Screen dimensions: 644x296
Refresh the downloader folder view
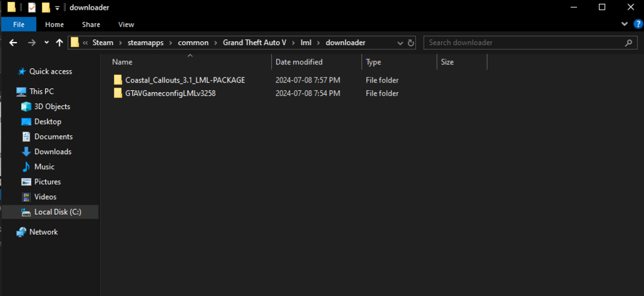pos(411,43)
